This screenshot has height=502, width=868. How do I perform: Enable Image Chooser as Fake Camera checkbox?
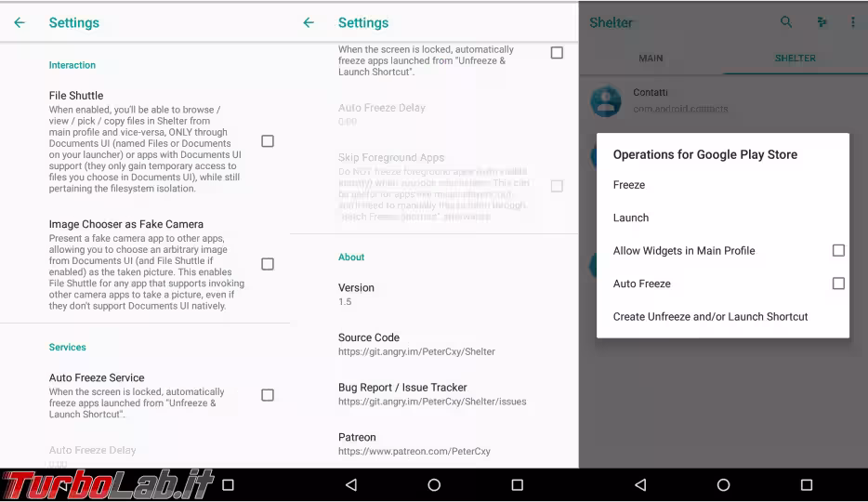tap(268, 264)
